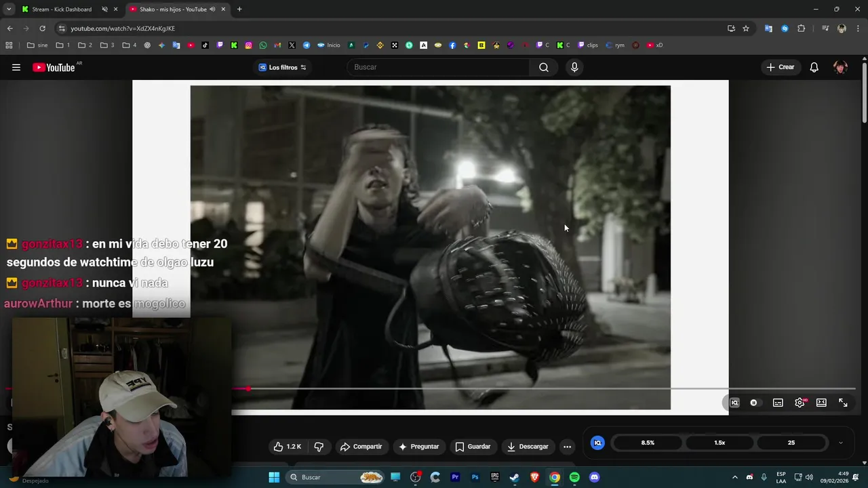Open the tab search dropdown arrow

click(8, 9)
